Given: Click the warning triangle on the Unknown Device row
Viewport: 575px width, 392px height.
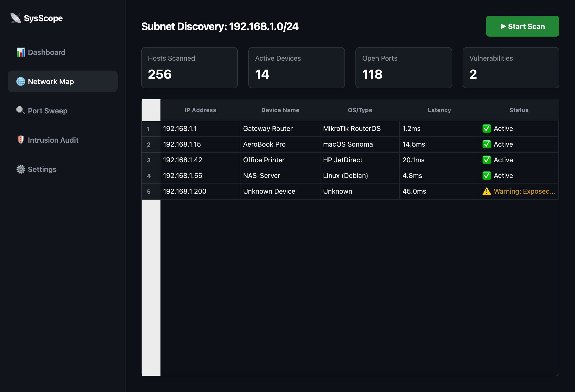Looking at the screenshot, I should [486, 191].
